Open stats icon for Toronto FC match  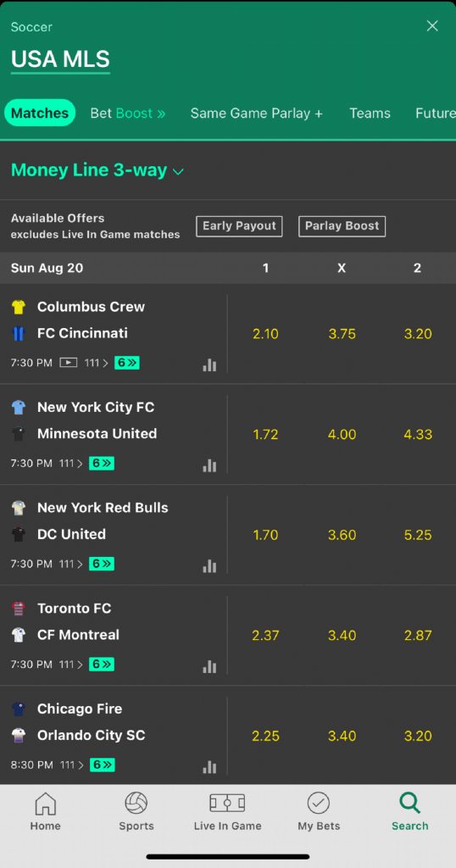[x=209, y=666]
